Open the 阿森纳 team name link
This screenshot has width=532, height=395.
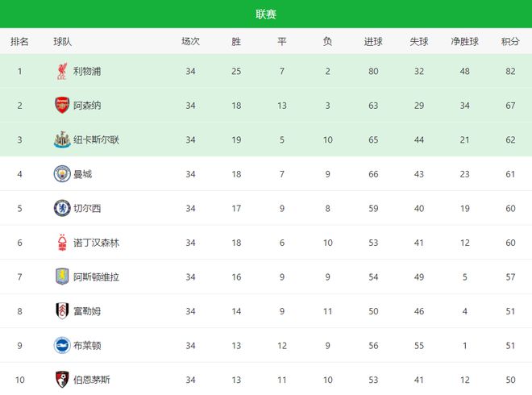pyautogui.click(x=87, y=106)
